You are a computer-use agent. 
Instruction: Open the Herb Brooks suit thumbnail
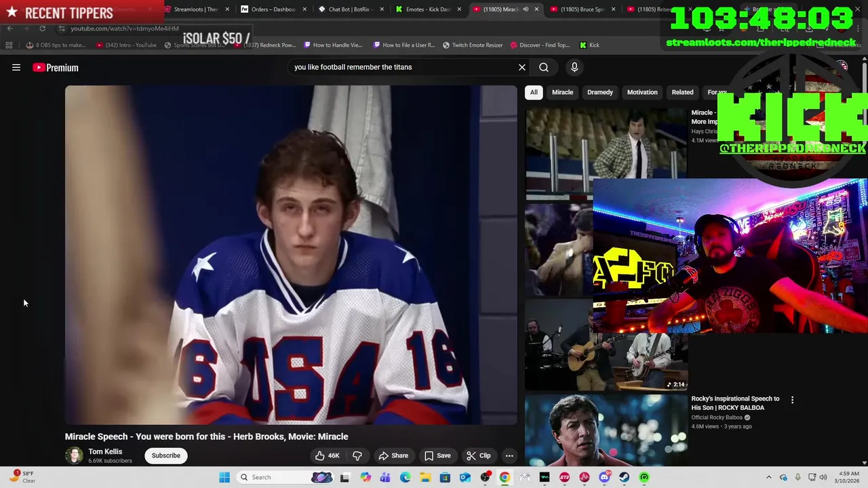pyautogui.click(x=606, y=155)
